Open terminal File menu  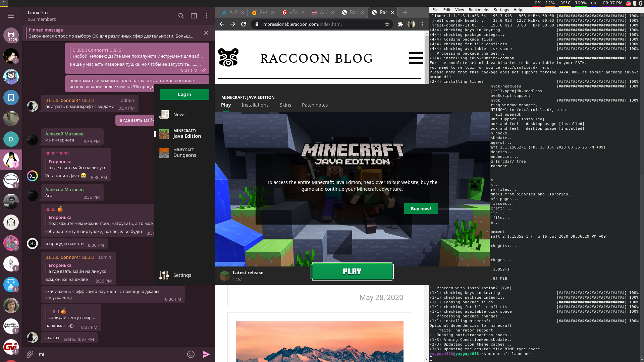[x=435, y=10]
